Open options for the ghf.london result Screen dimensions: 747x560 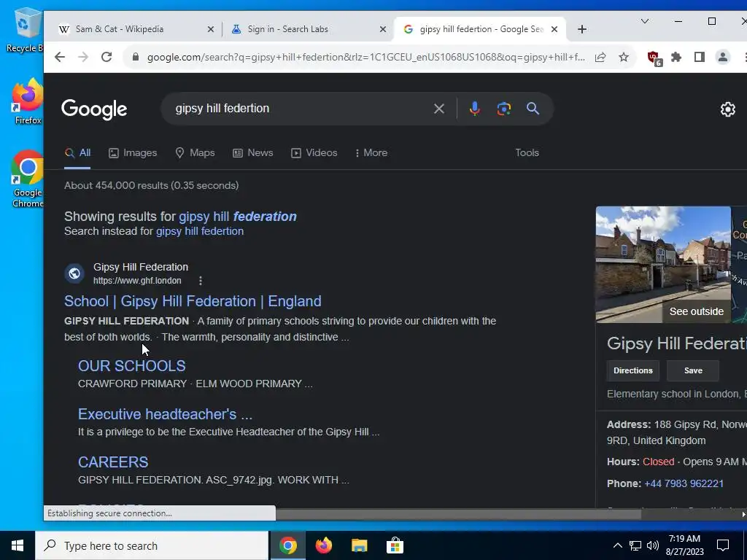click(x=201, y=281)
